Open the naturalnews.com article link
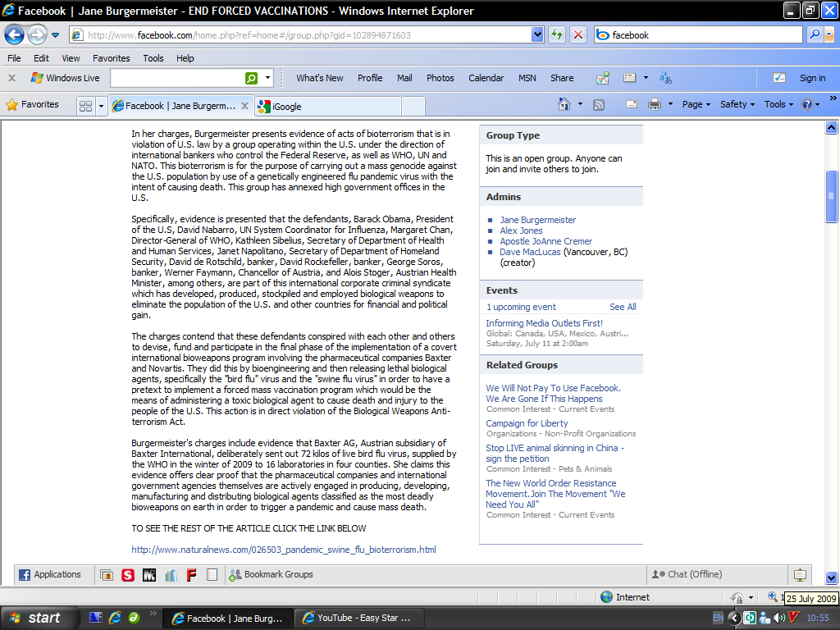This screenshot has width=840, height=630. 284,550
